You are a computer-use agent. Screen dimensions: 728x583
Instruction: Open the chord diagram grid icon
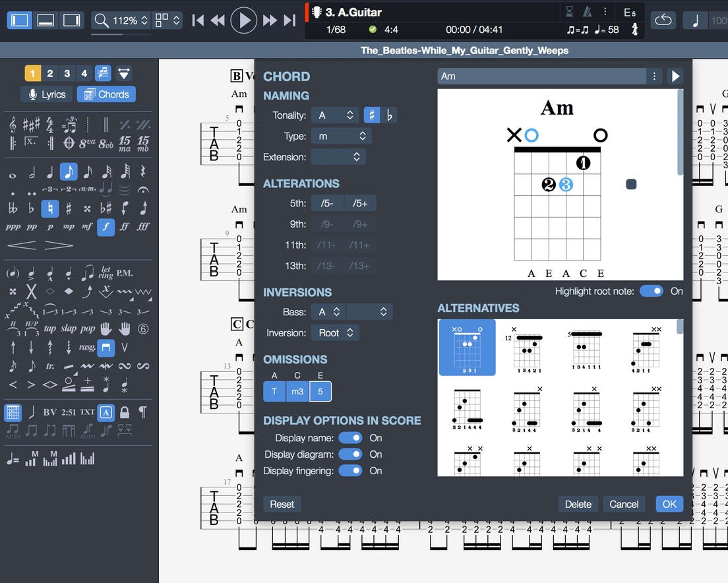tap(13, 412)
